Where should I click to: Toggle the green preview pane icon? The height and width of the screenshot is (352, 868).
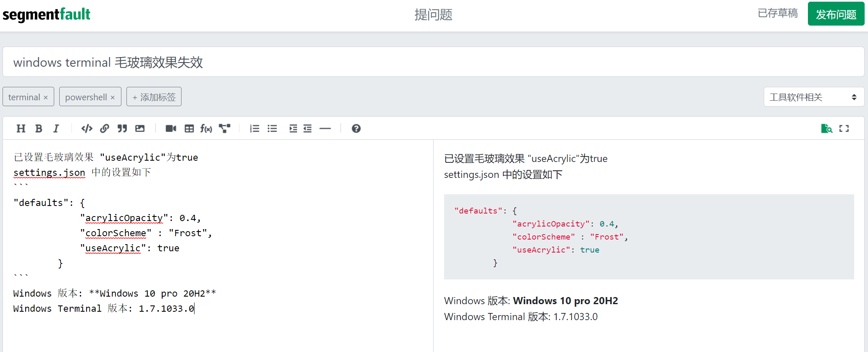(x=826, y=128)
